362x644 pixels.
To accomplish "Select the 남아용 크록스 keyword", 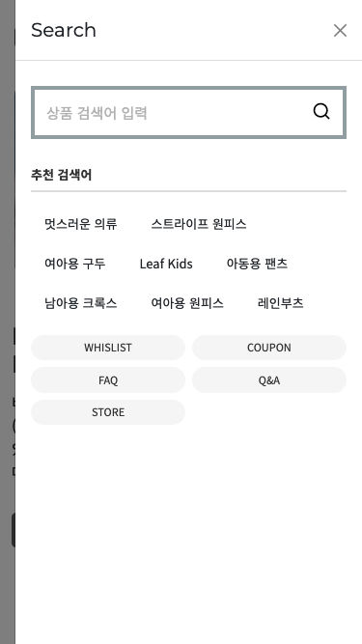I will (x=81, y=303).
